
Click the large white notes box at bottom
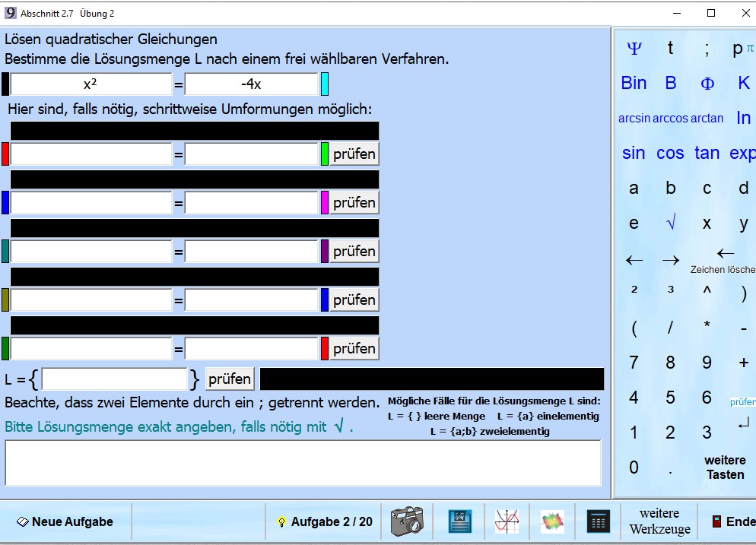[x=303, y=463]
